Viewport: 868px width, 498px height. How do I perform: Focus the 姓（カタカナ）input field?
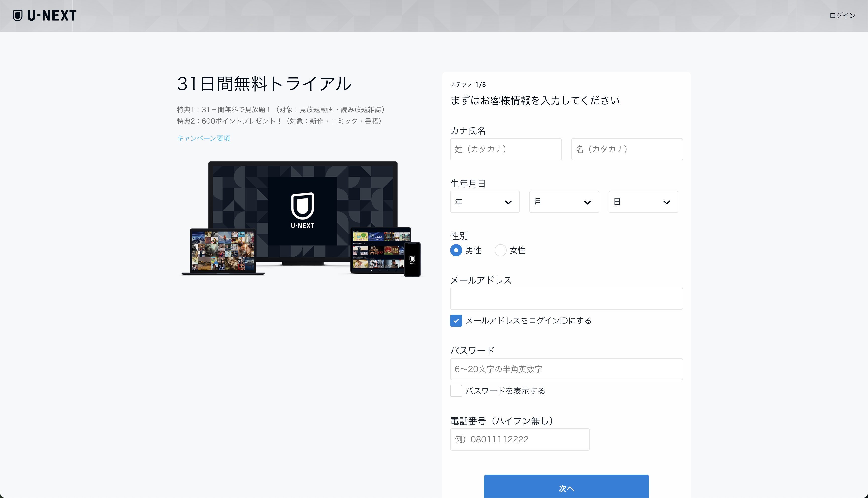click(x=506, y=149)
